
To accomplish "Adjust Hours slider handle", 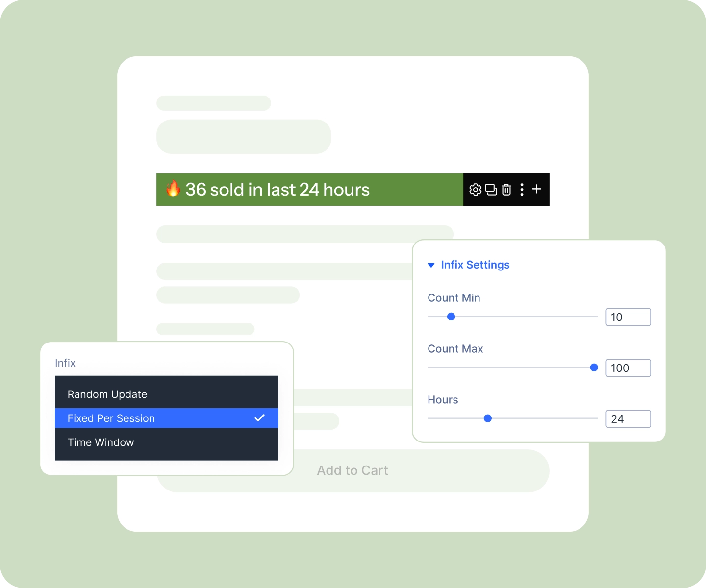I will tap(487, 418).
